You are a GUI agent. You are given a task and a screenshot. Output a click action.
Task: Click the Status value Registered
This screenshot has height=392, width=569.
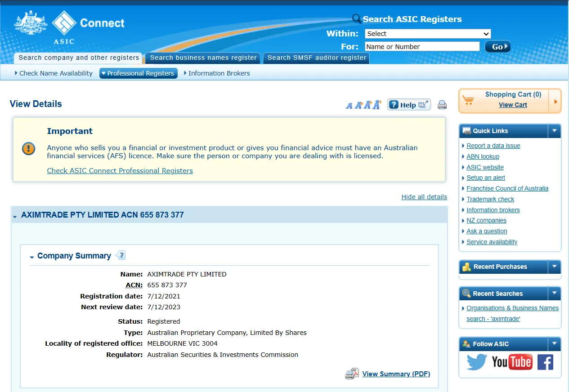[163, 321]
